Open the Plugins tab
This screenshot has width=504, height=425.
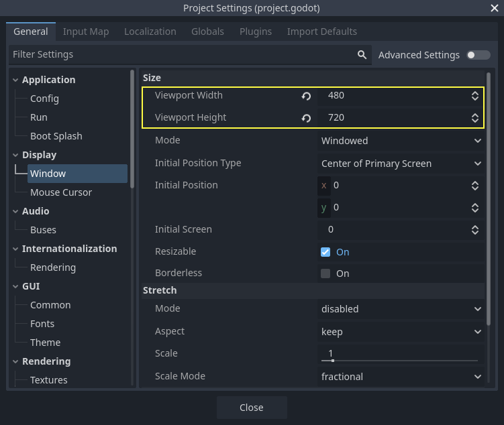coord(255,32)
